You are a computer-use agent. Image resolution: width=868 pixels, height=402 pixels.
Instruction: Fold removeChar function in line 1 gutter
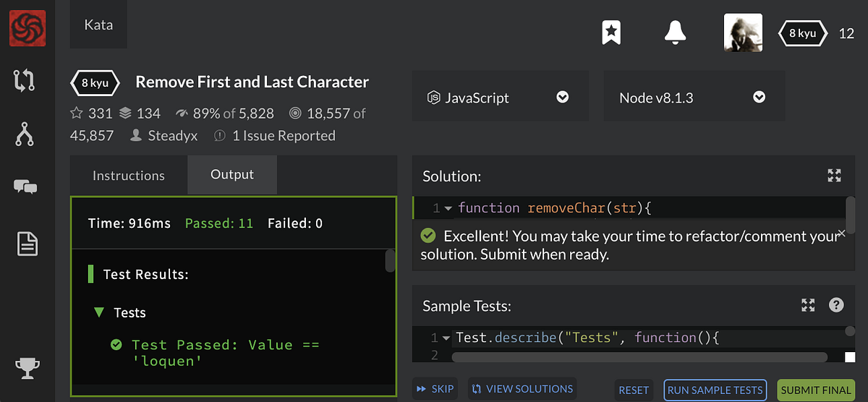[448, 208]
